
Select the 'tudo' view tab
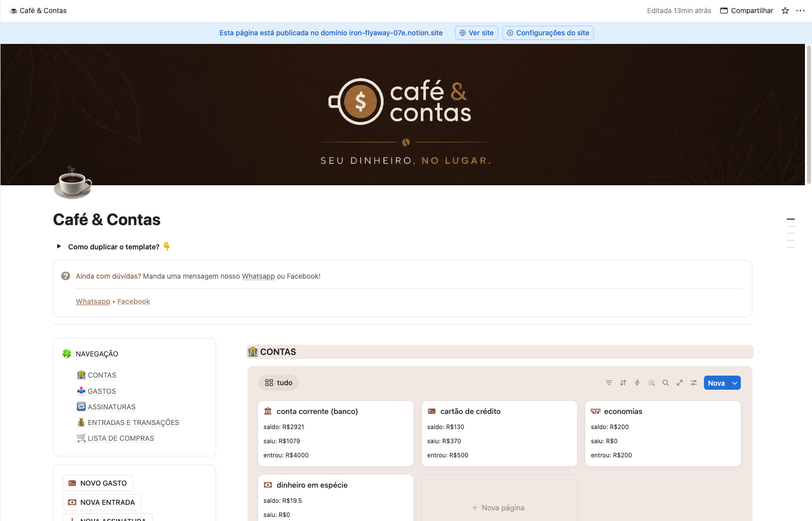point(278,383)
